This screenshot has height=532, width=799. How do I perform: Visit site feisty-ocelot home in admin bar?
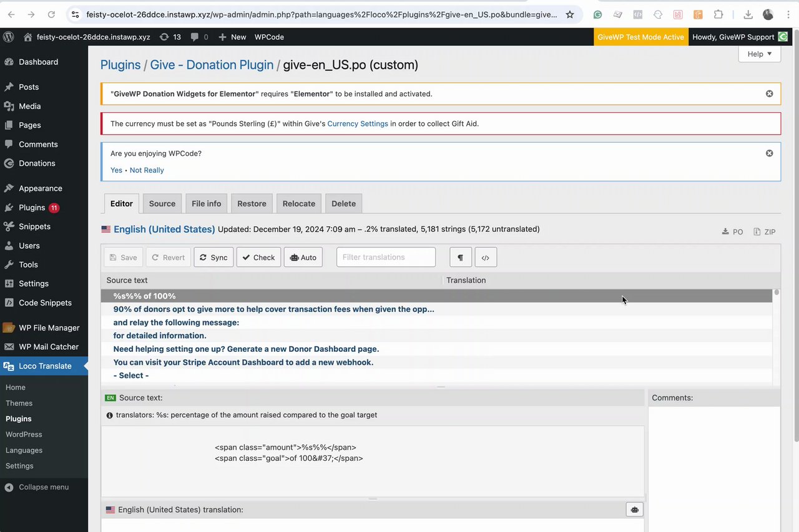[x=87, y=37]
